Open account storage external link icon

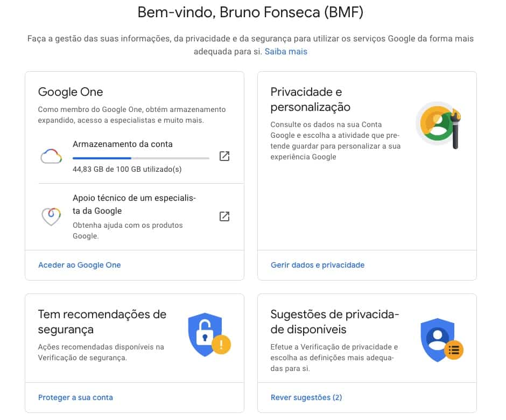224,156
